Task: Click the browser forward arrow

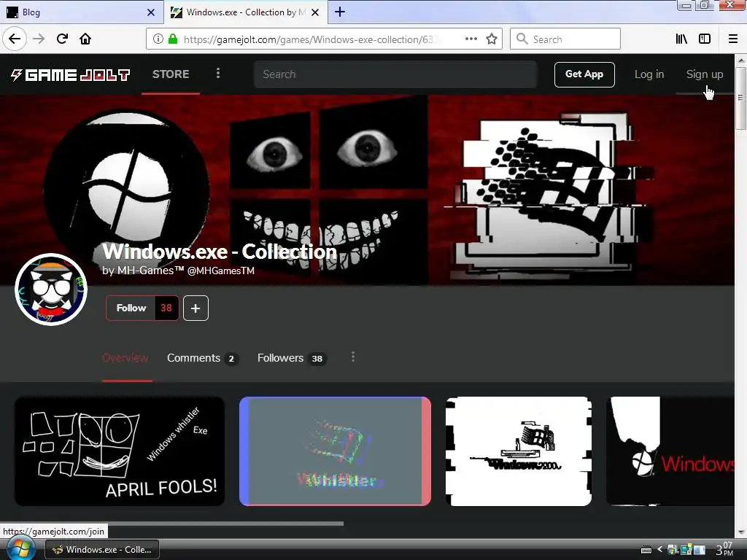Action: 39,39
